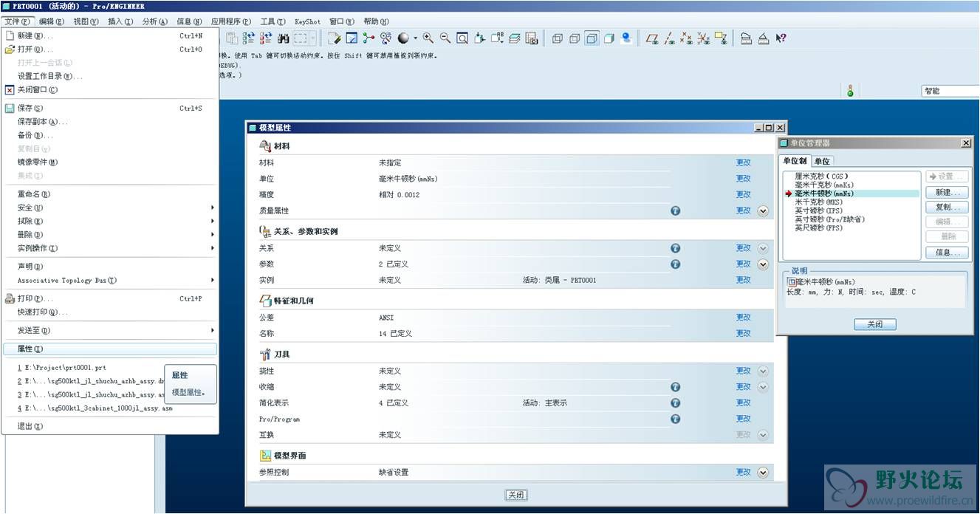Expand the 关系 row chevron
This screenshot has height=514, width=980.
click(763, 248)
